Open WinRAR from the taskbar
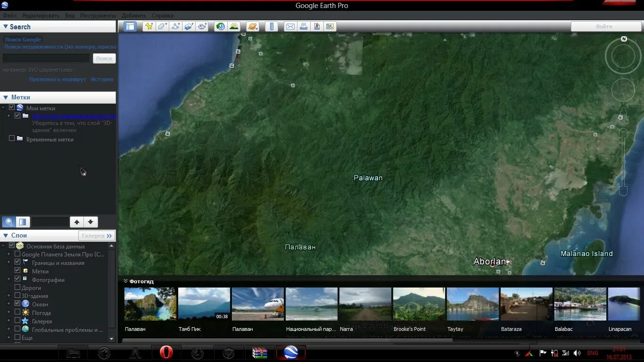Screen dimensions: 644x362 point(260,353)
